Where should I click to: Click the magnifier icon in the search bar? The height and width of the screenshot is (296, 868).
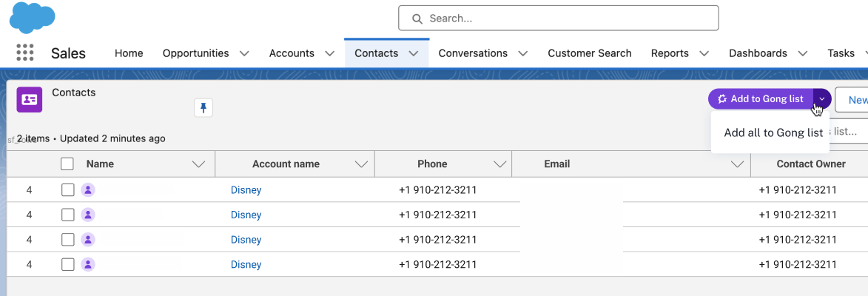(x=417, y=18)
